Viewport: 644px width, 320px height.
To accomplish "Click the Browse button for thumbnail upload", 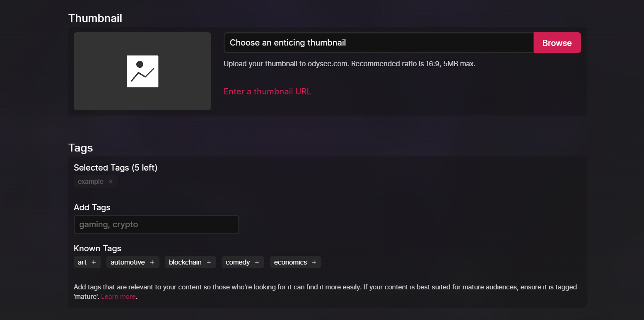I will 557,43.
